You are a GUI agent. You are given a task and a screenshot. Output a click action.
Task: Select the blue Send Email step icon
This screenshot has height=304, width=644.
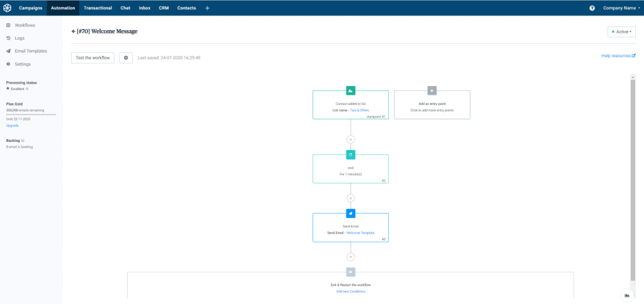(350, 214)
